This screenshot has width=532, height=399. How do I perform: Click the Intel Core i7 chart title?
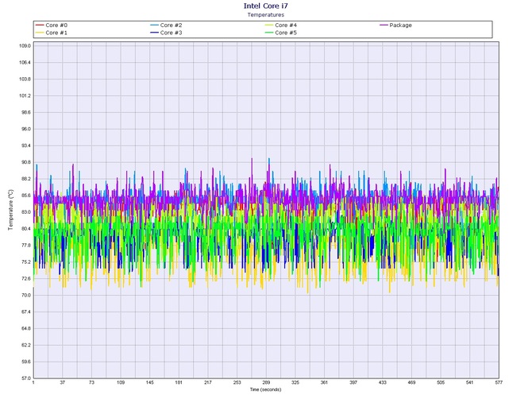[266, 6]
